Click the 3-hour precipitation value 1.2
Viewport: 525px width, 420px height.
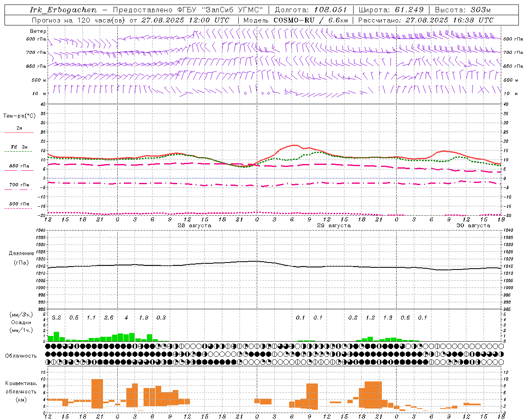coord(370,317)
